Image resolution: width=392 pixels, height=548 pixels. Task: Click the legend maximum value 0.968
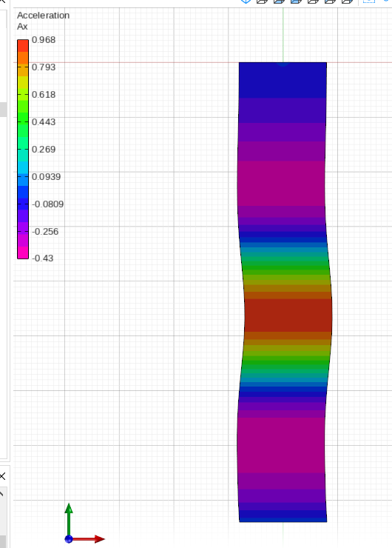44,40
